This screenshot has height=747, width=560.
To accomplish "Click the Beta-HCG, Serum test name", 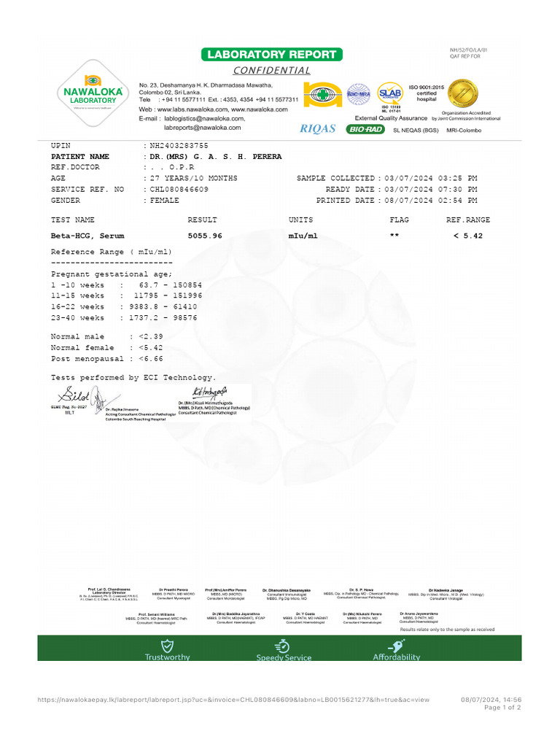I will tap(87, 236).
